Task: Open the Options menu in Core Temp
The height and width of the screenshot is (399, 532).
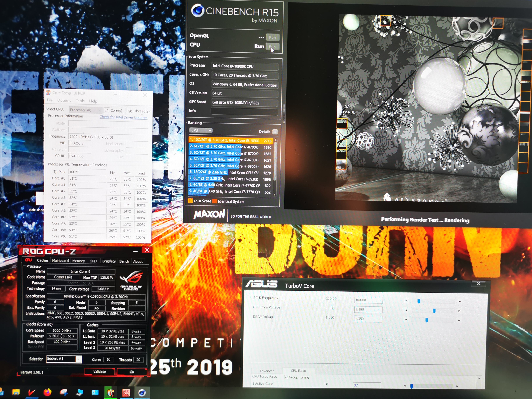Action: (x=64, y=100)
